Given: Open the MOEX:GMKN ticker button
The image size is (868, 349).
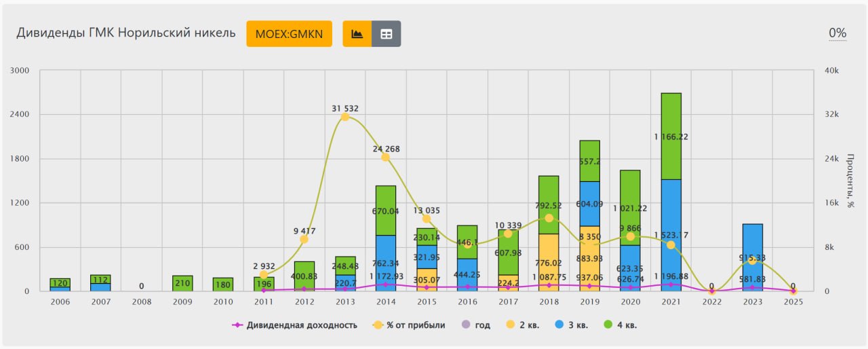Looking at the screenshot, I should 290,34.
